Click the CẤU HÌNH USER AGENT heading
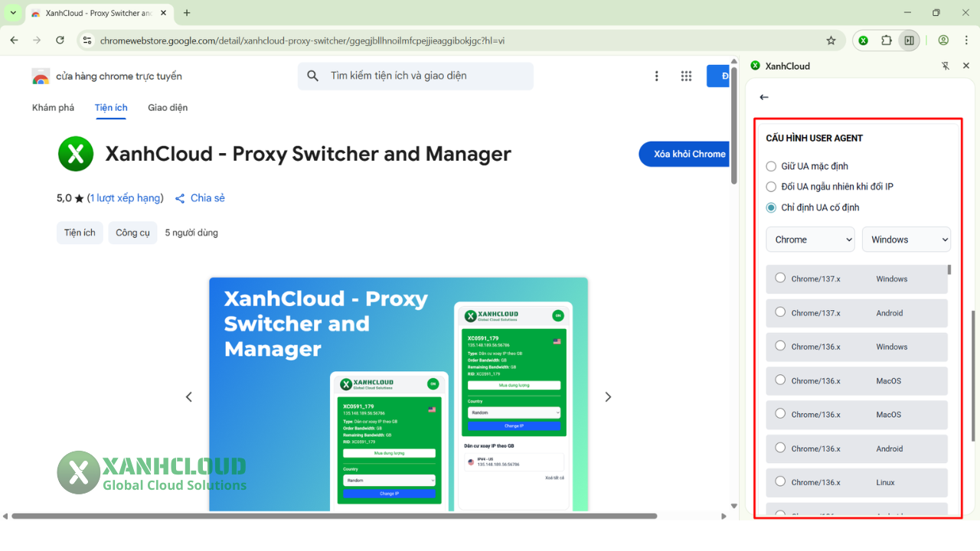Image resolution: width=980 pixels, height=551 pixels. point(815,139)
